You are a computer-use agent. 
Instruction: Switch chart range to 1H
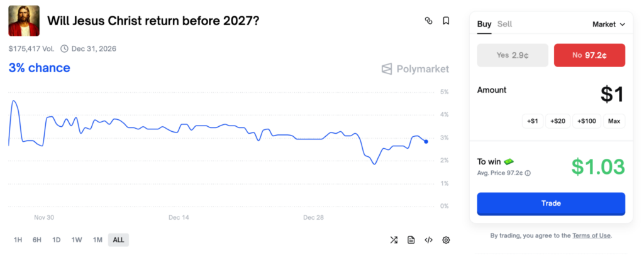18,240
